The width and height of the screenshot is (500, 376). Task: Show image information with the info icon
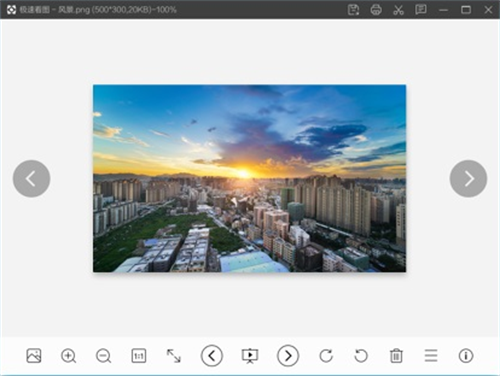(x=466, y=356)
